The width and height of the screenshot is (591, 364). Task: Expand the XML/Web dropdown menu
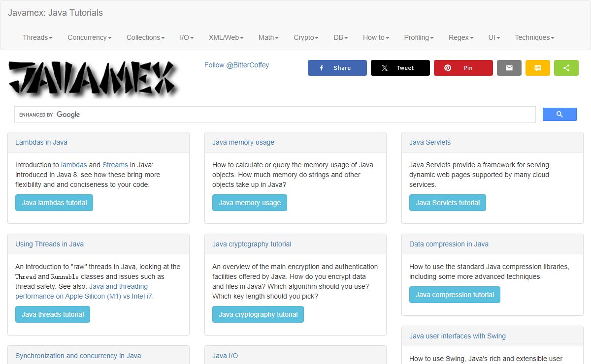pos(226,37)
